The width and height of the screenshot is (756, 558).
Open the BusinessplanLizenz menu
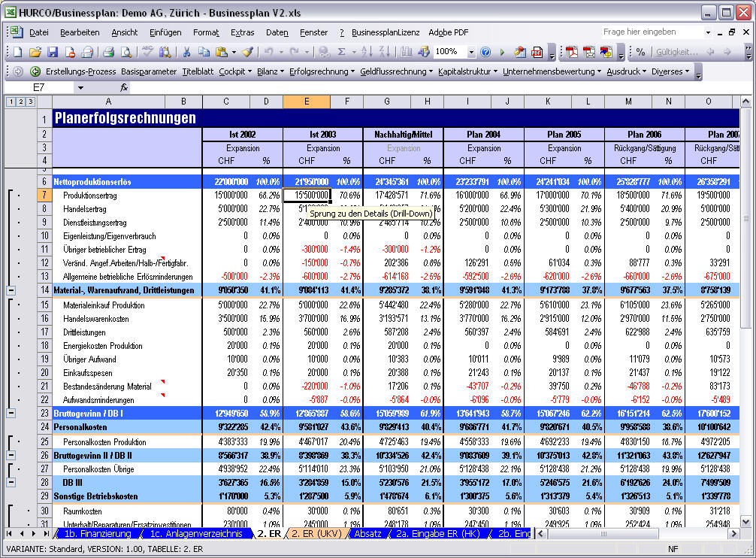pyautogui.click(x=386, y=32)
